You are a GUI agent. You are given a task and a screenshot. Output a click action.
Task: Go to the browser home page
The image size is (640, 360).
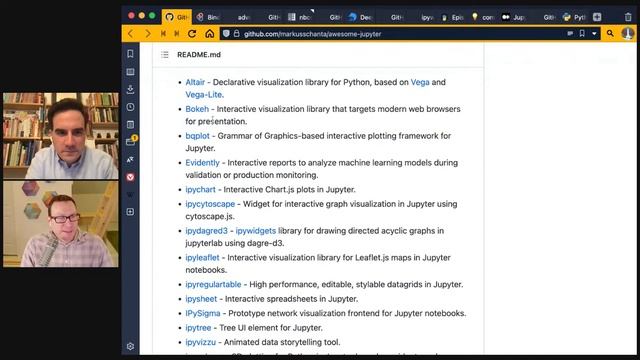[209, 34]
